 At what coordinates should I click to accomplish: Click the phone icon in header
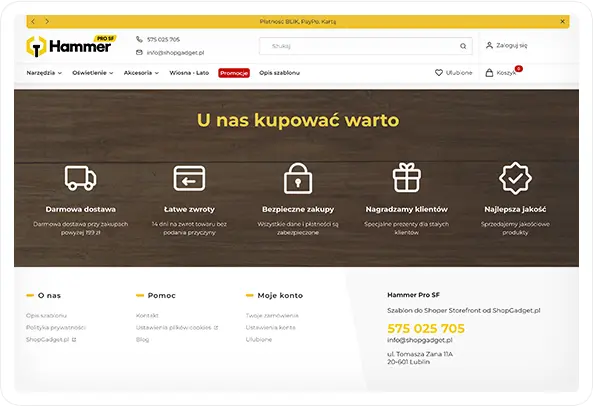click(139, 39)
